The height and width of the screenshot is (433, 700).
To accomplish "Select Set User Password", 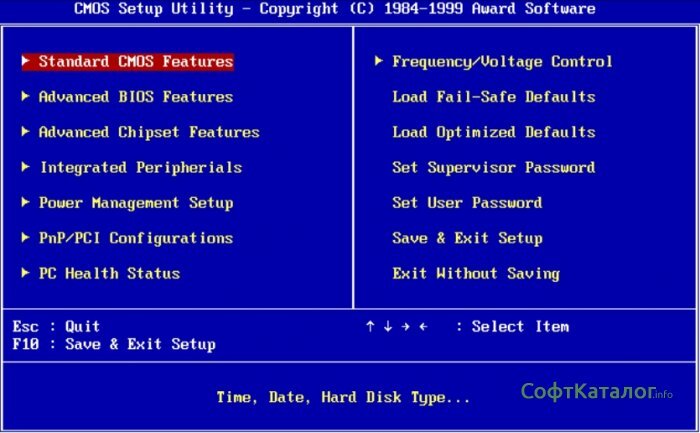I will (467, 203).
